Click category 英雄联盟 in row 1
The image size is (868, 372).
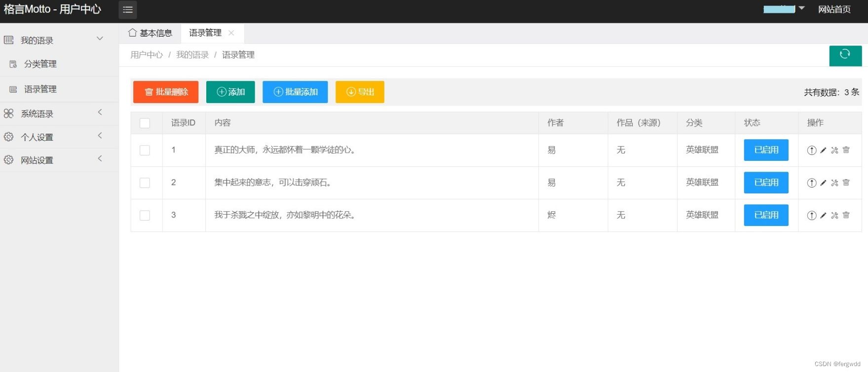point(702,150)
